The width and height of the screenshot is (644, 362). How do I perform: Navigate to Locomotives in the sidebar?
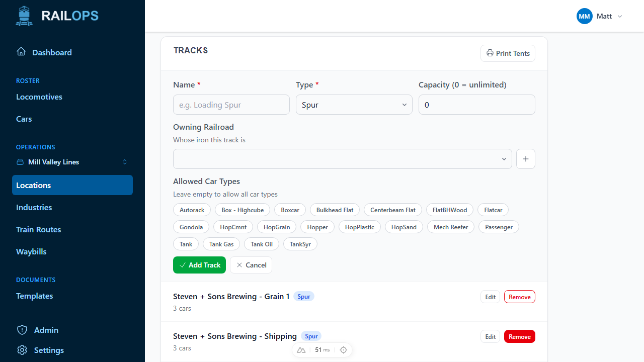(x=39, y=97)
